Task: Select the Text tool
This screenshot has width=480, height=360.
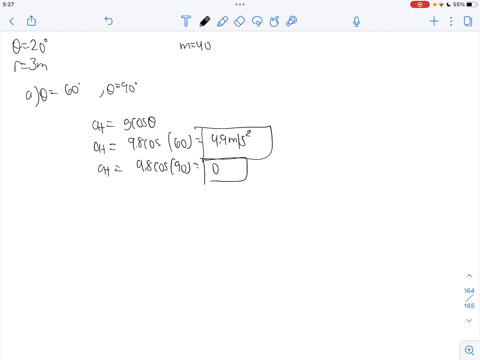Action: pyautogui.click(x=186, y=21)
